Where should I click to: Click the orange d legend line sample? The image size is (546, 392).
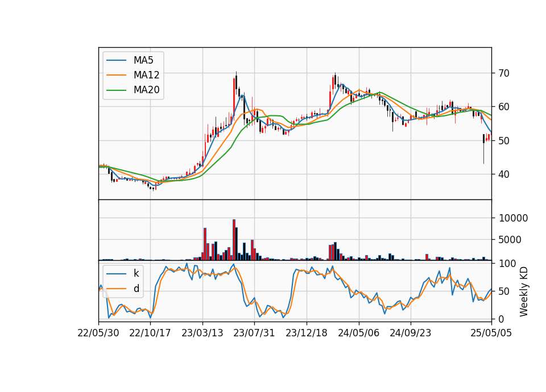point(116,289)
